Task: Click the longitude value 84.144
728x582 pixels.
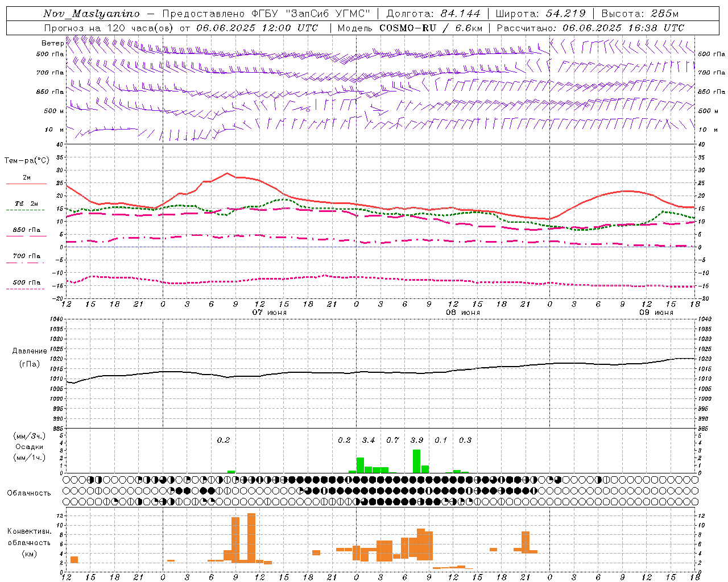Action: pos(460,14)
